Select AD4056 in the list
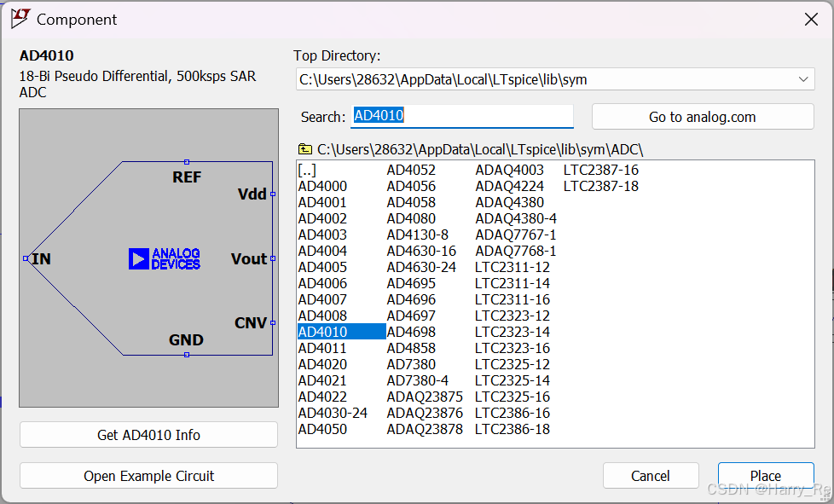The image size is (834, 504). point(411,186)
